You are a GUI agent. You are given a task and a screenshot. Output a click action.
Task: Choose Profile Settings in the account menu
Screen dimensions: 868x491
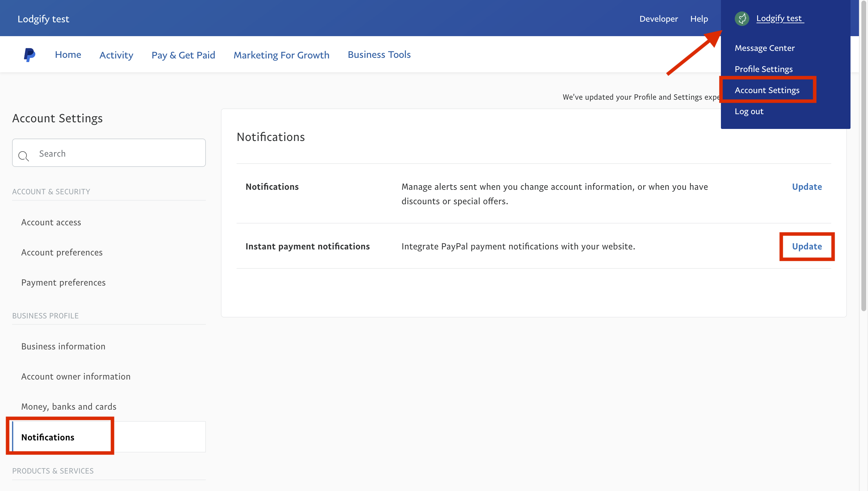(763, 69)
